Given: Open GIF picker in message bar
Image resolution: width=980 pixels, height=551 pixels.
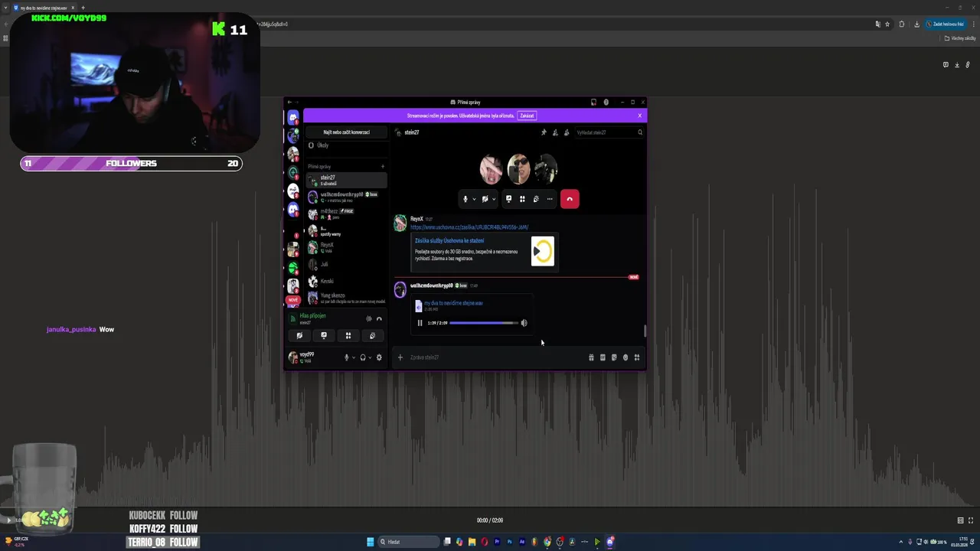Looking at the screenshot, I should [603, 357].
